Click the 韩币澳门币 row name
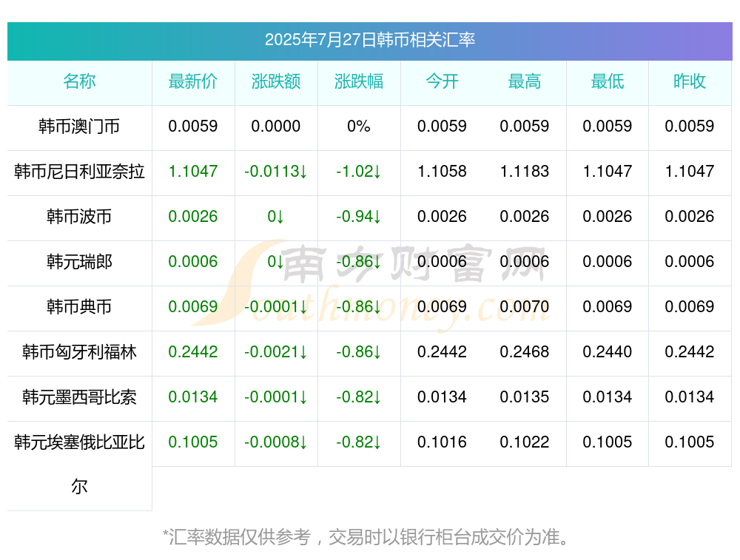 (x=79, y=126)
